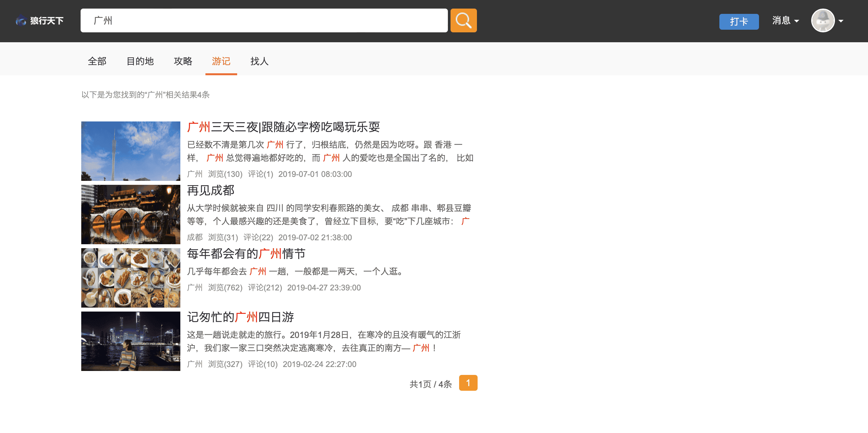
Task: Click the orange magnifier search button
Action: (x=463, y=20)
